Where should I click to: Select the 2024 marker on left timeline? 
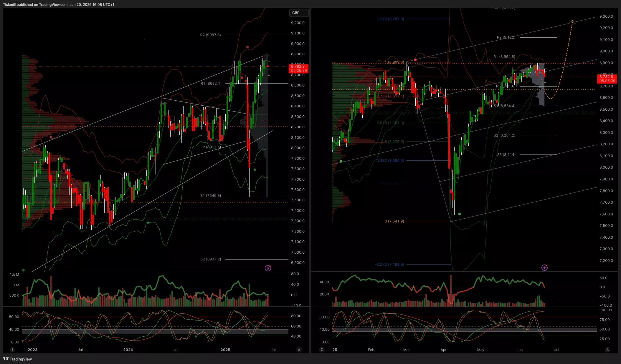128,350
